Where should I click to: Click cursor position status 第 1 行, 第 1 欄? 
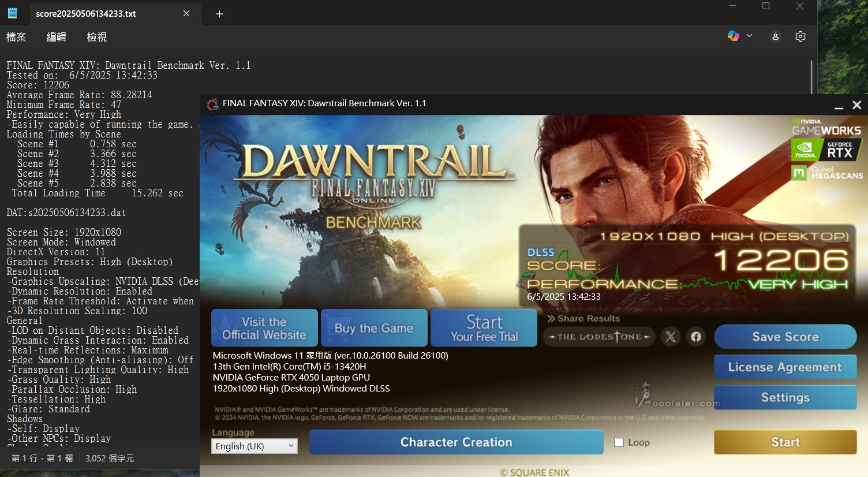coord(42,459)
